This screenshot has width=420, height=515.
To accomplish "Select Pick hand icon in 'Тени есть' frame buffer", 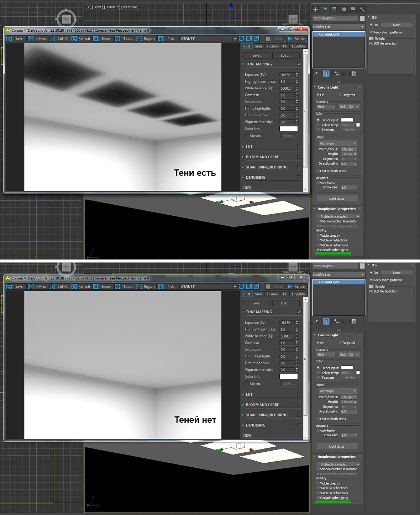I will tap(161, 38).
